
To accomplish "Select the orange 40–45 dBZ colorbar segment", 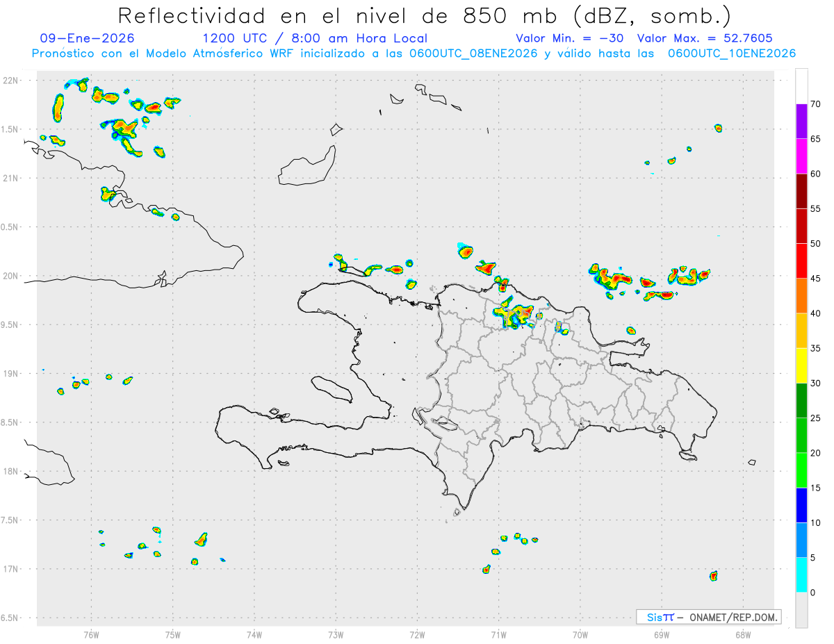I will [x=801, y=296].
